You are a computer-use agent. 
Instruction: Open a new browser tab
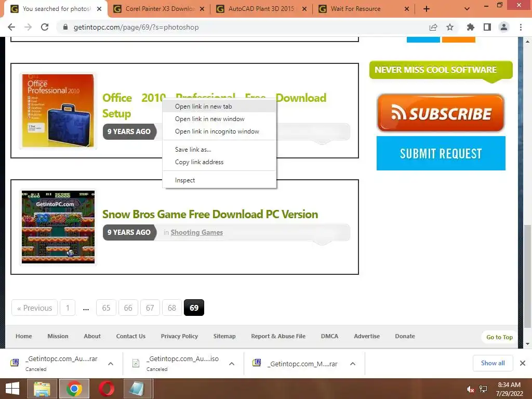click(x=427, y=9)
